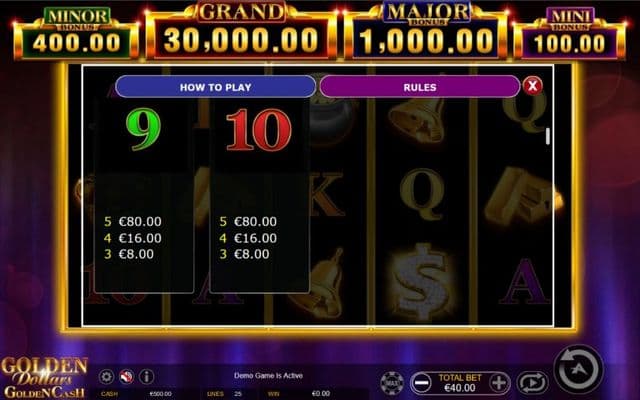This screenshot has width=640, height=400.
Task: Select the green 9 symbol
Action: pos(143,129)
